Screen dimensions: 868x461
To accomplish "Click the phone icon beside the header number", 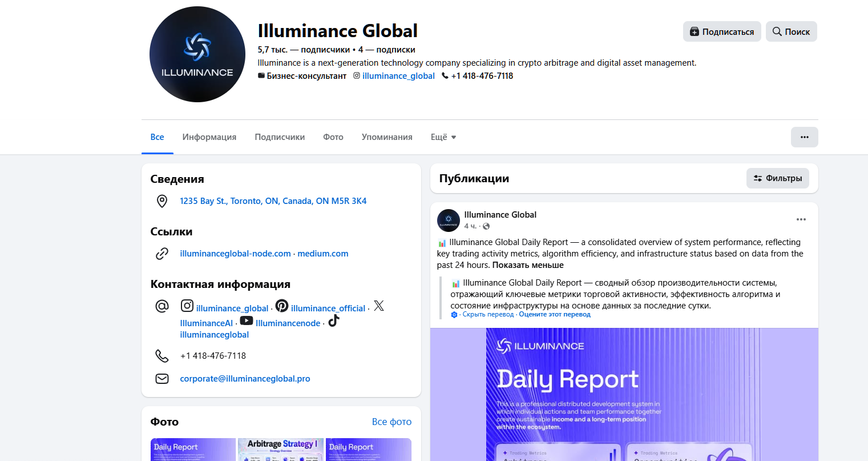I will pyautogui.click(x=445, y=75).
